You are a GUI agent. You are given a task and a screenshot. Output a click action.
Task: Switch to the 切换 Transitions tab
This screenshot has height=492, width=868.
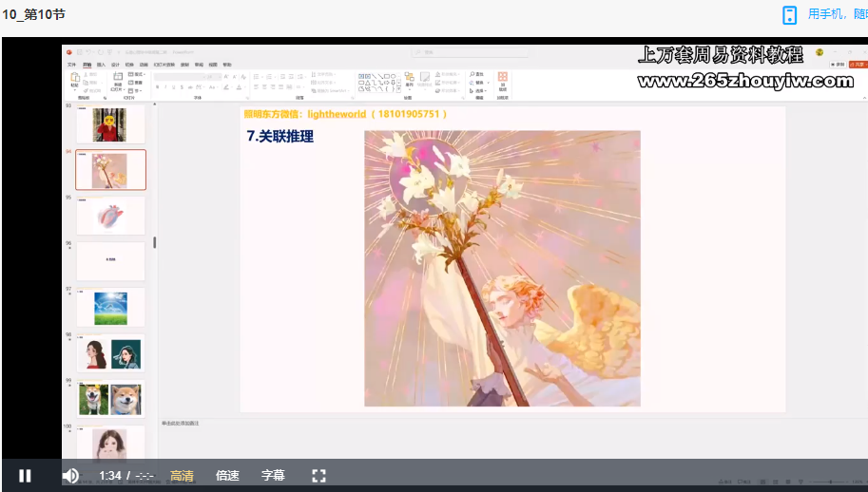click(129, 65)
